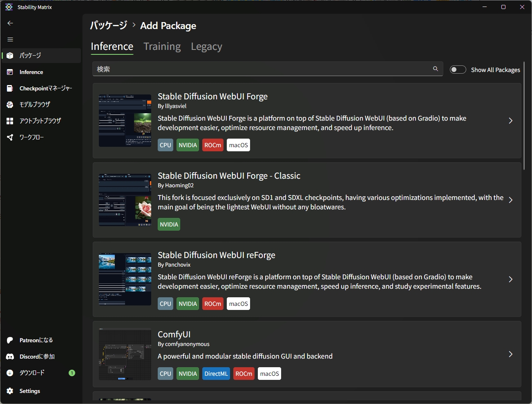Click Stable Diffusion WebUI Forge thumbnail
Viewport: 532px width, 404px height.
pos(125,121)
